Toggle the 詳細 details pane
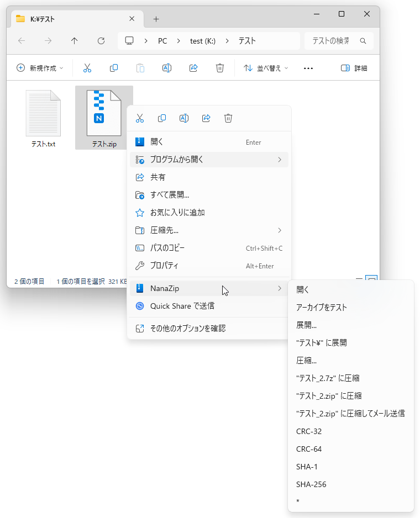The image size is (420, 518). point(354,68)
